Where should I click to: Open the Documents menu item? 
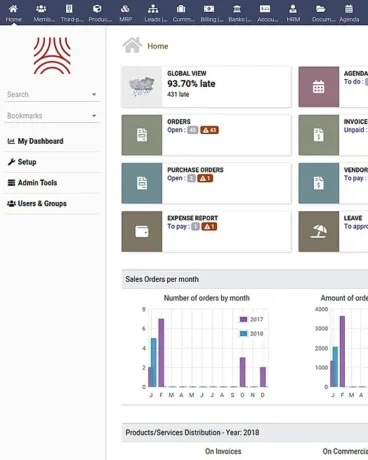[x=323, y=13]
